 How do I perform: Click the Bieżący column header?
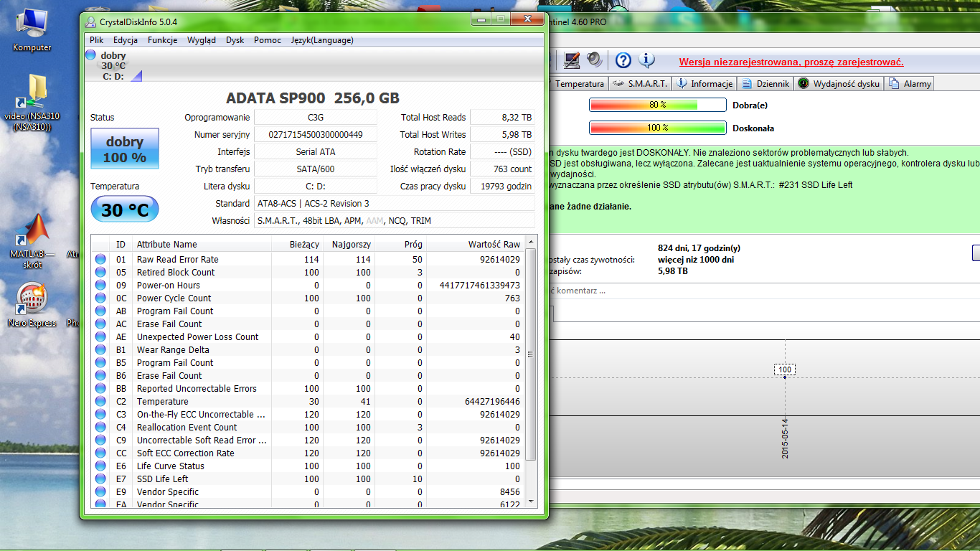tap(297, 244)
